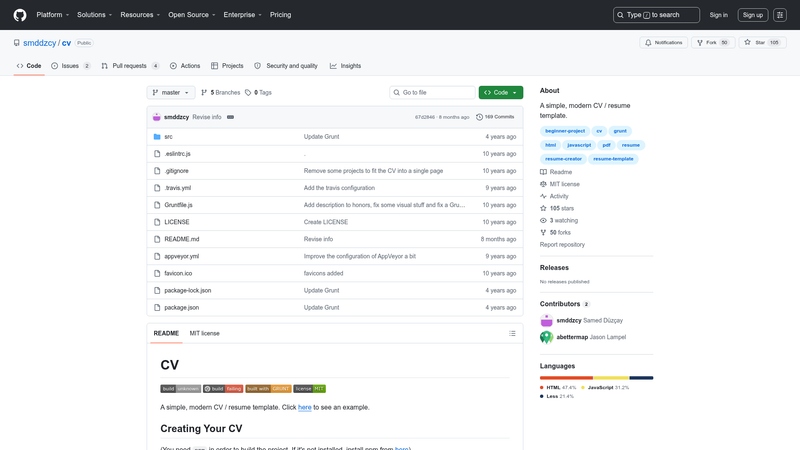Open the 'Add the travis configuration' commit message
The width and height of the screenshot is (800, 450).
point(339,188)
